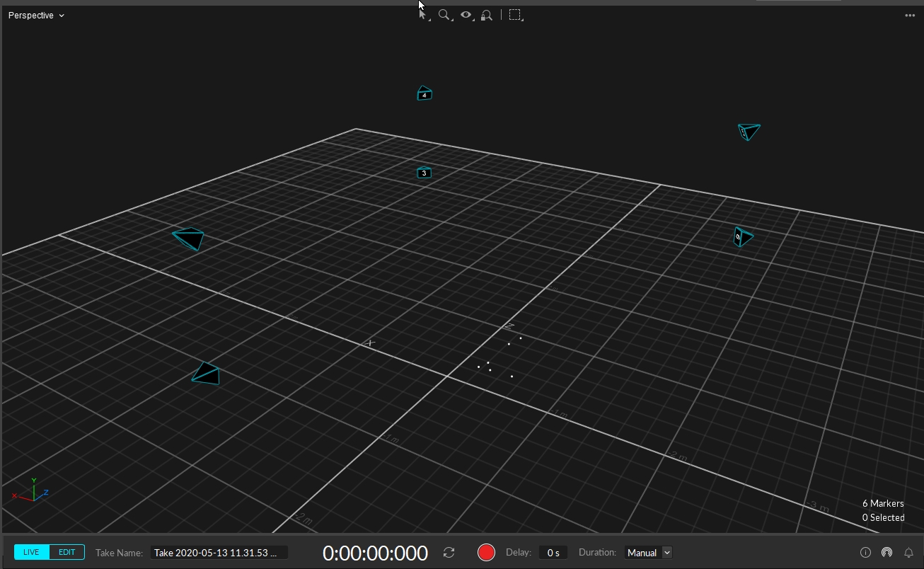The height and width of the screenshot is (569, 924).
Task: Click the streaming broadcast icon
Action: (887, 553)
